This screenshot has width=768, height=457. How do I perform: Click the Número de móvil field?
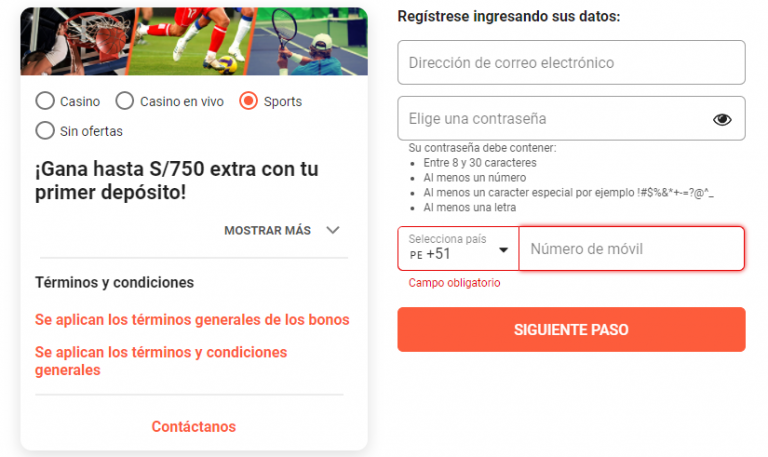[632, 249]
